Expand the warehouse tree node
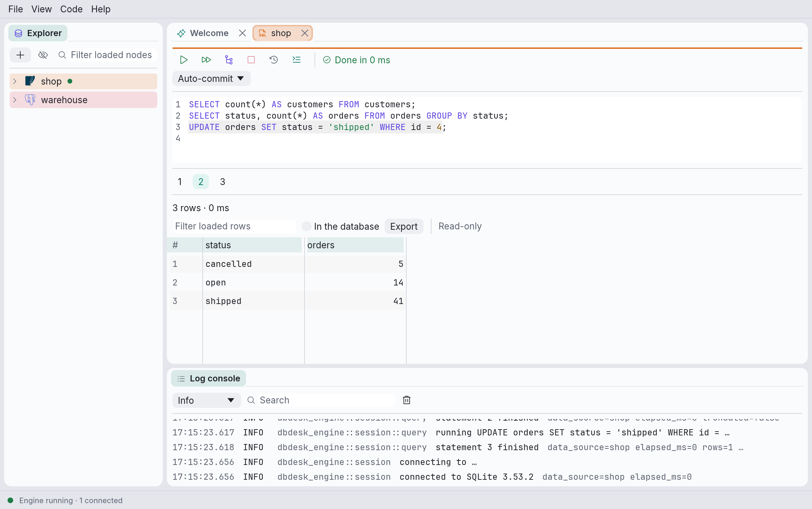 tap(15, 100)
